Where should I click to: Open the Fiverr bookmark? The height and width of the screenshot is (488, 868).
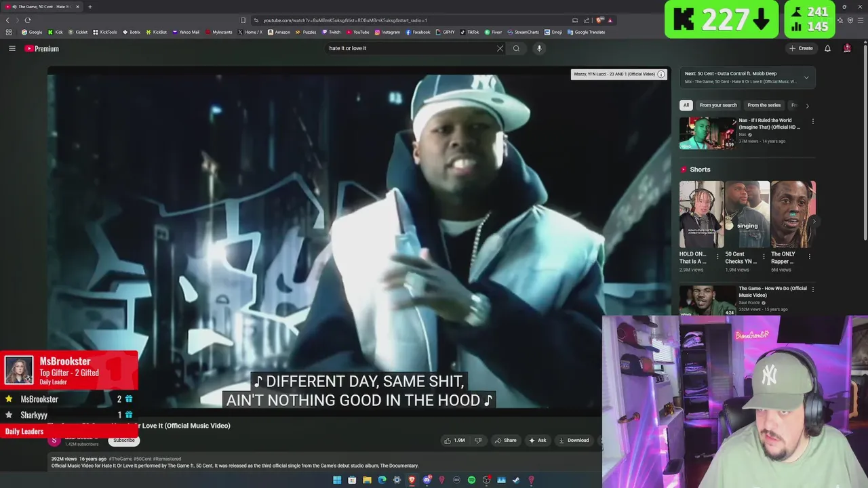493,32
